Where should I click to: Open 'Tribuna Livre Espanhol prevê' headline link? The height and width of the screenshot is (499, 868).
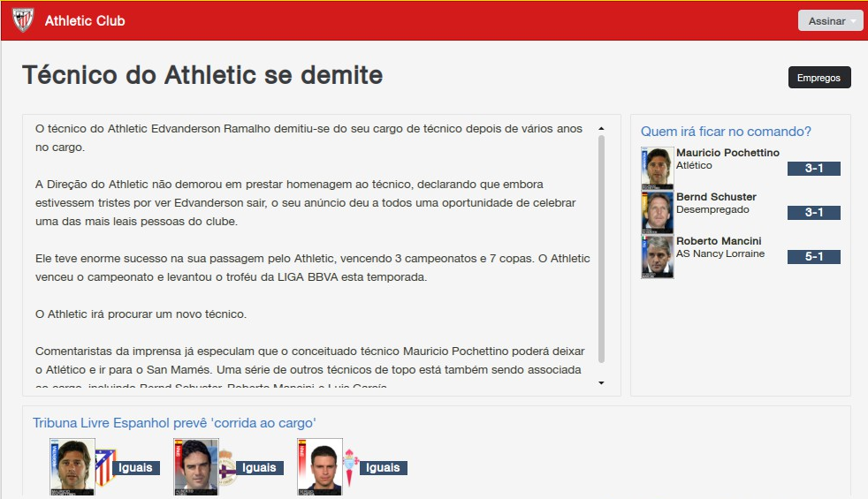(174, 423)
